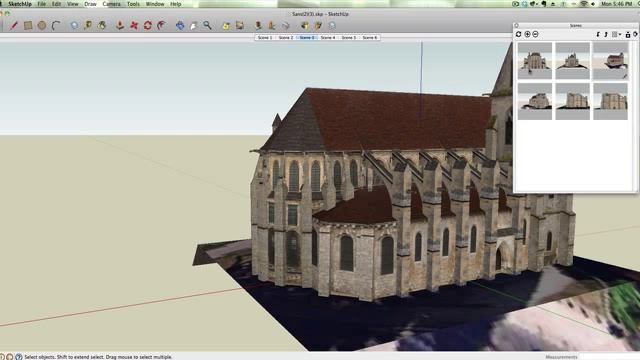Select the Line pencil tool
Image resolution: width=640 pixels, height=360 pixels.
(x=14, y=26)
